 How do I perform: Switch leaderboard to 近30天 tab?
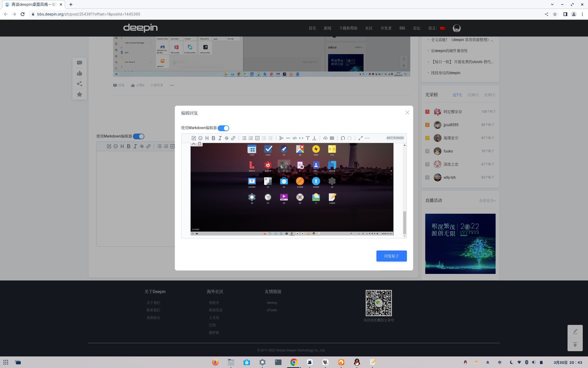[473, 95]
